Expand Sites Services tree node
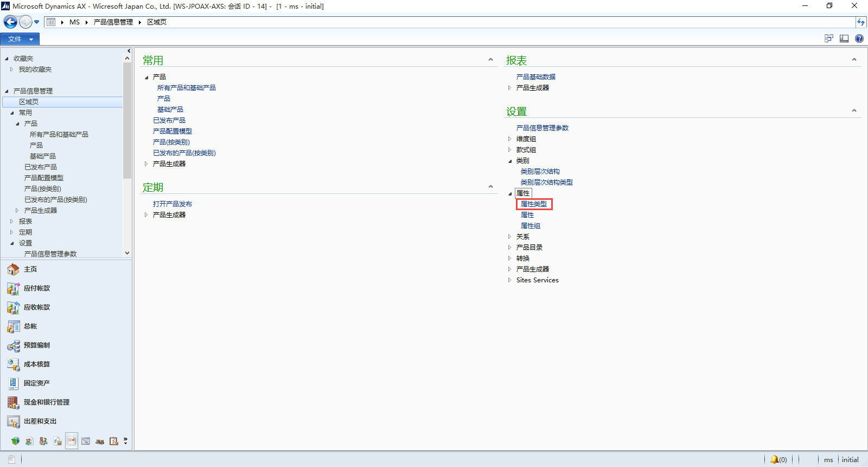868x467 pixels. (x=509, y=280)
